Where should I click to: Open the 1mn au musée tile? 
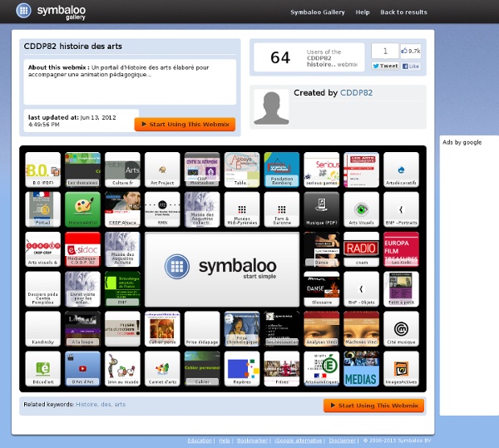122,368
